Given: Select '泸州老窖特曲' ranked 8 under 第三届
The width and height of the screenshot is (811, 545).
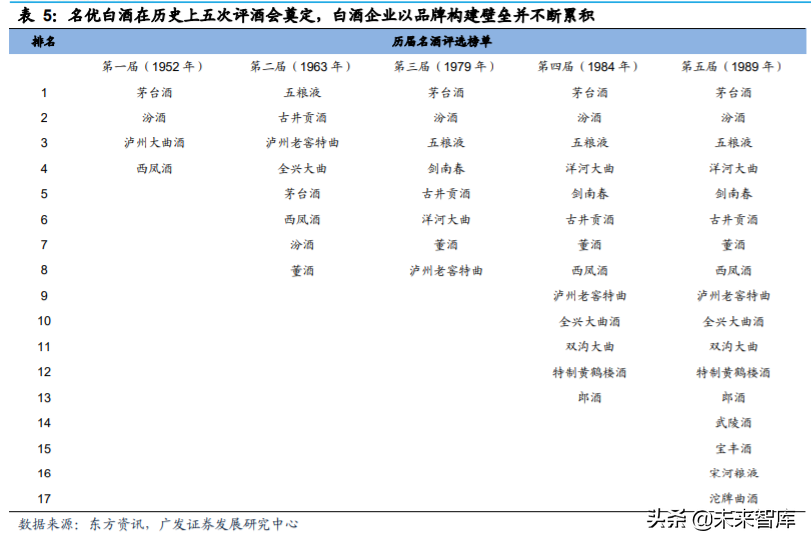Looking at the screenshot, I should pyautogui.click(x=446, y=270).
